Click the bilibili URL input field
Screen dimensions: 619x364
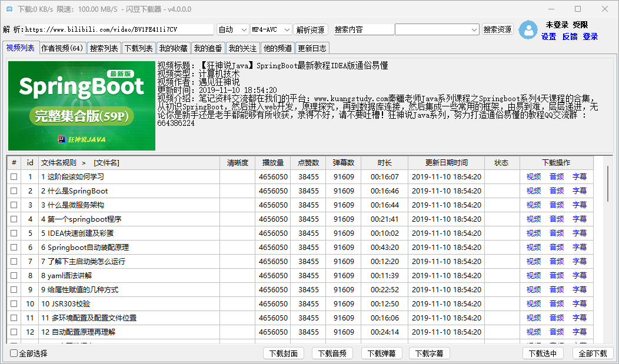119,29
